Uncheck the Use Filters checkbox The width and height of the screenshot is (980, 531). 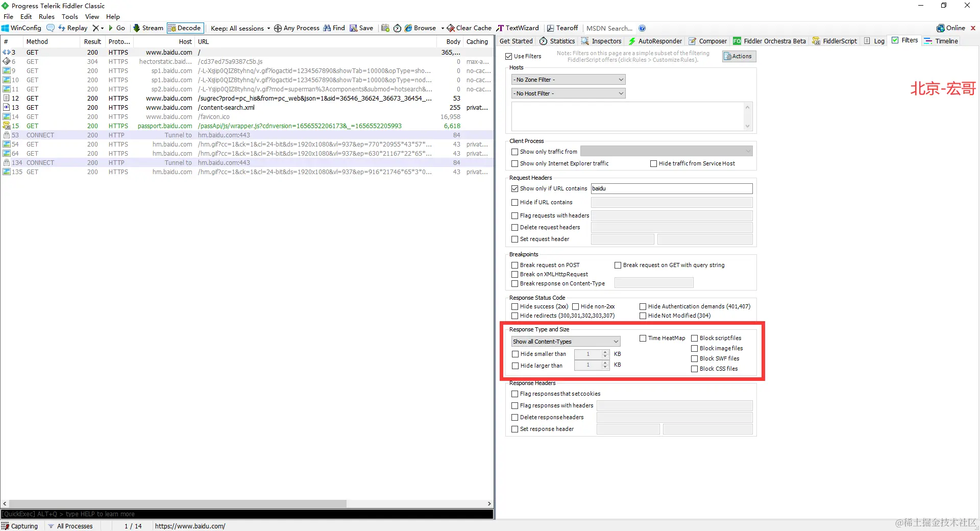pyautogui.click(x=508, y=56)
